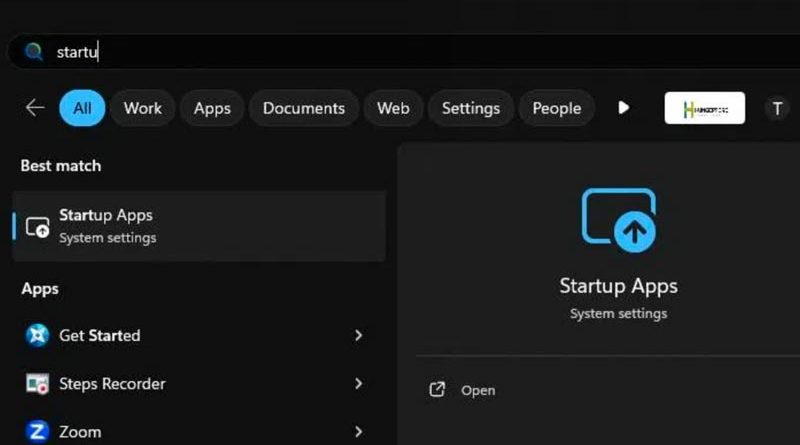This screenshot has width=800, height=445.
Task: Click the Startup Apps title in preview pane
Action: [618, 286]
